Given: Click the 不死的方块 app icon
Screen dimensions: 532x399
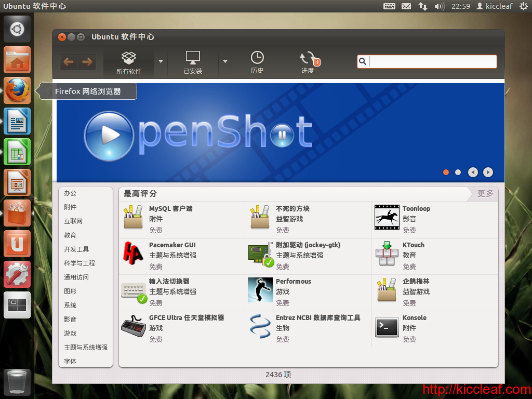Looking at the screenshot, I should click(260, 217).
